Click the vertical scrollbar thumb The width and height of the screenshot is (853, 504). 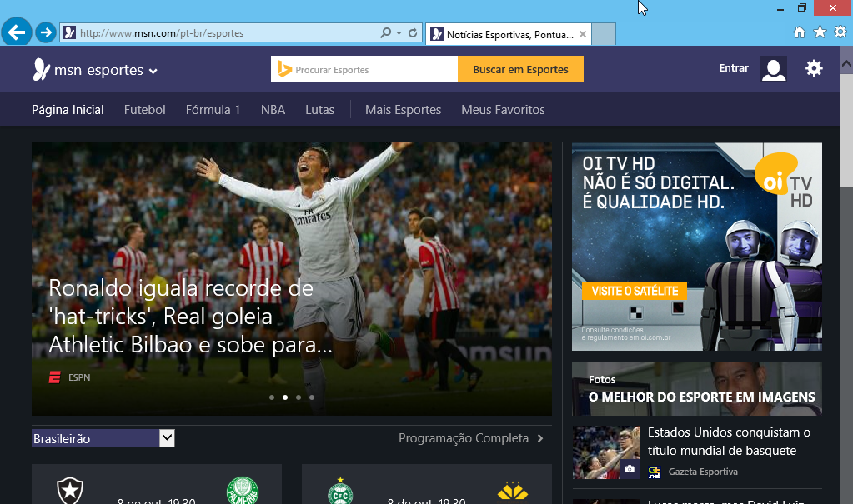coord(846,131)
